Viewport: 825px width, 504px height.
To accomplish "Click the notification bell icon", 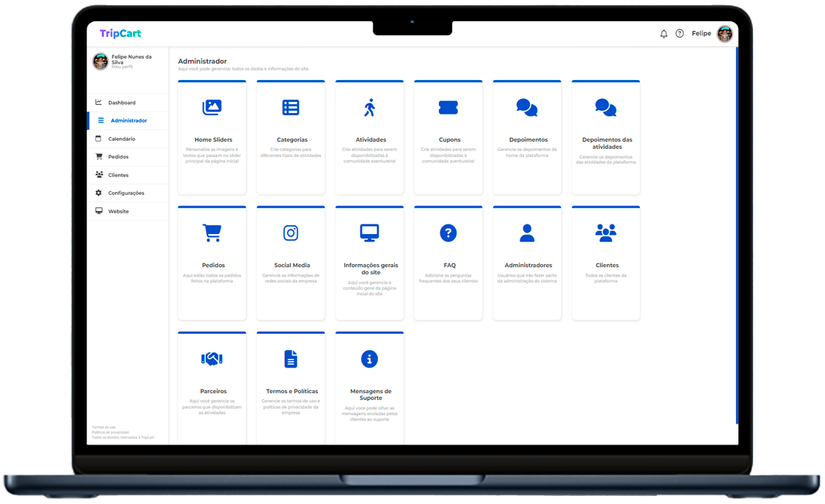I will [x=664, y=34].
